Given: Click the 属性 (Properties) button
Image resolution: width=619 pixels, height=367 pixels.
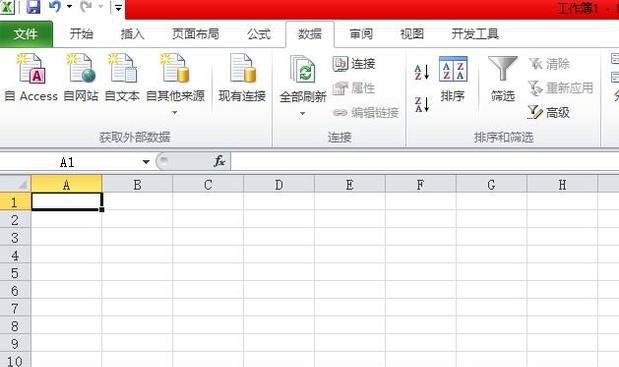Looking at the screenshot, I should 354,88.
